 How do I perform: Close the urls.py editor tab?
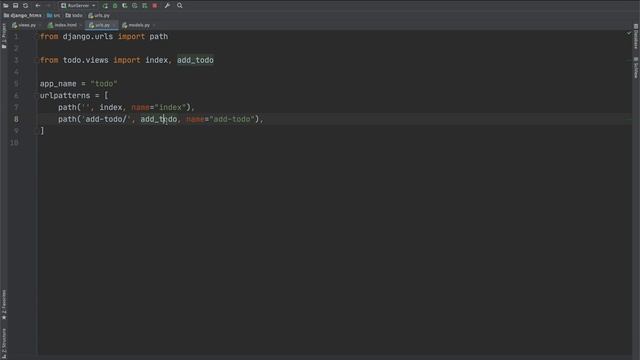[x=114, y=25]
